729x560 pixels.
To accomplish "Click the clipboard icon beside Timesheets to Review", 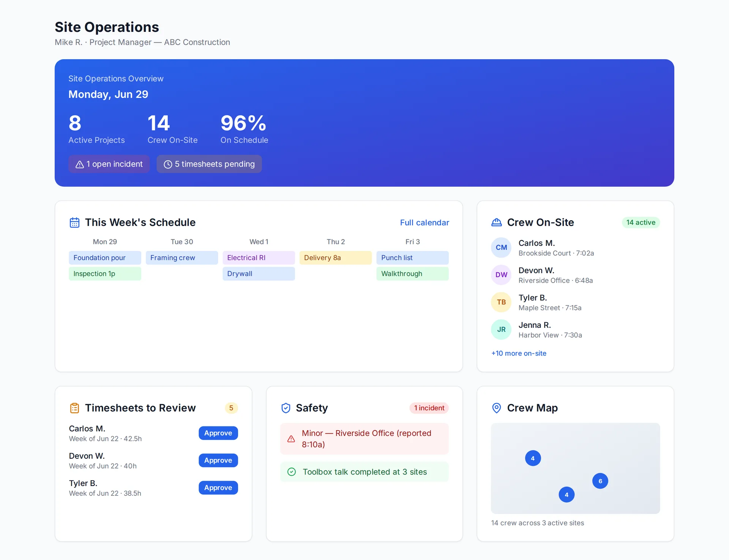I will point(74,408).
